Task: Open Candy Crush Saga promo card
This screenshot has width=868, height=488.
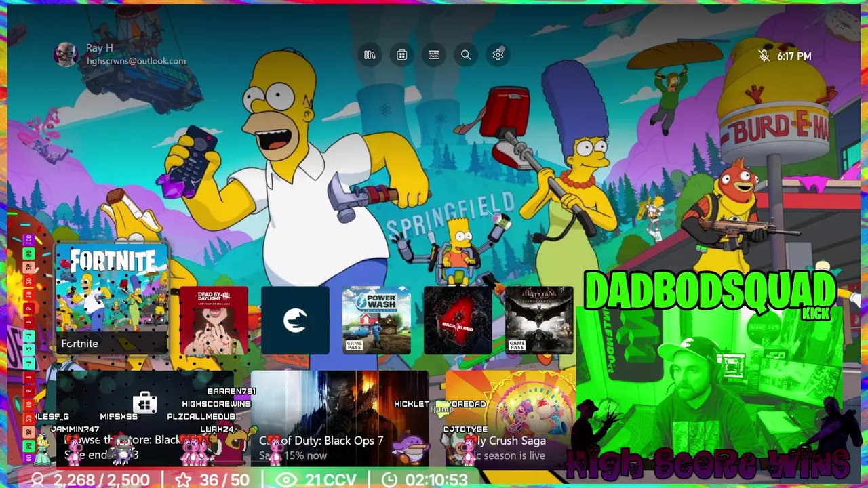Action: tap(510, 419)
